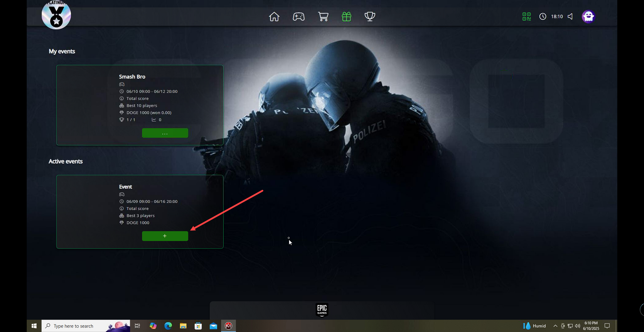
Task: Join Event with the plus button
Action: coord(165,236)
